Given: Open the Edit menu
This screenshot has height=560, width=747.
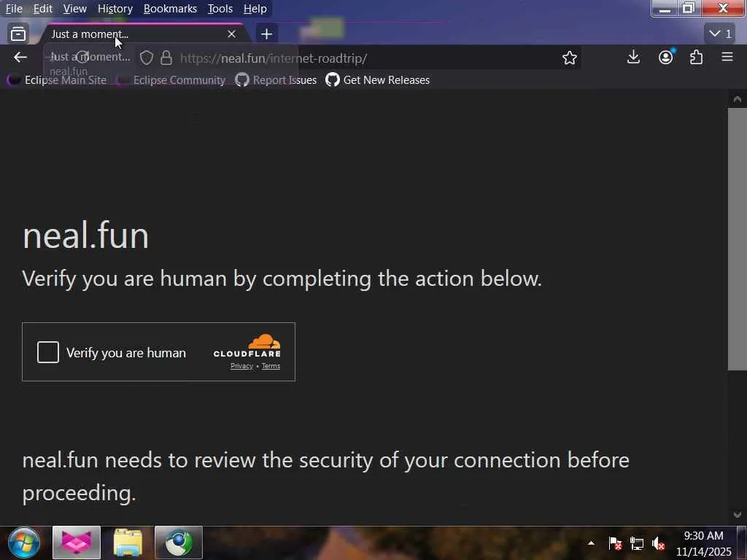Looking at the screenshot, I should pos(43,9).
